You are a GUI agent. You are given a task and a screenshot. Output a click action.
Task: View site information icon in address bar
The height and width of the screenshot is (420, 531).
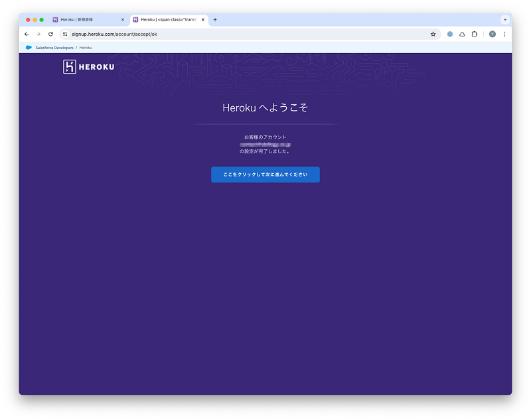pyautogui.click(x=65, y=34)
